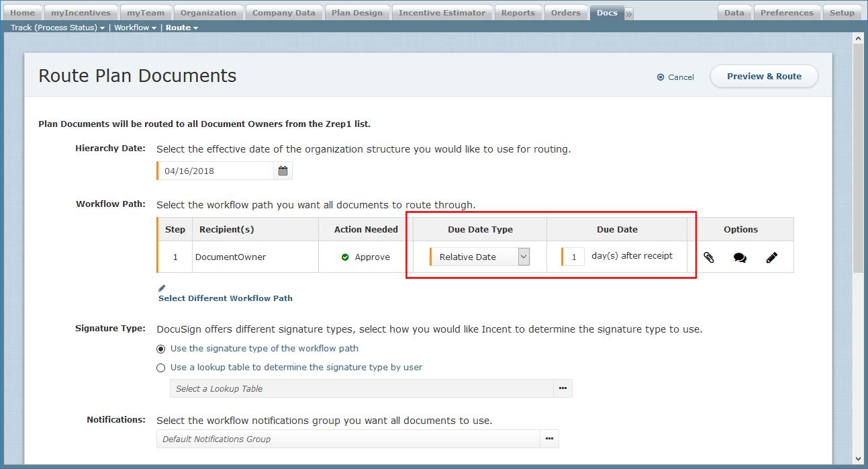Click the days after receipt number field
Viewport: 868px width, 469px height.
click(573, 257)
